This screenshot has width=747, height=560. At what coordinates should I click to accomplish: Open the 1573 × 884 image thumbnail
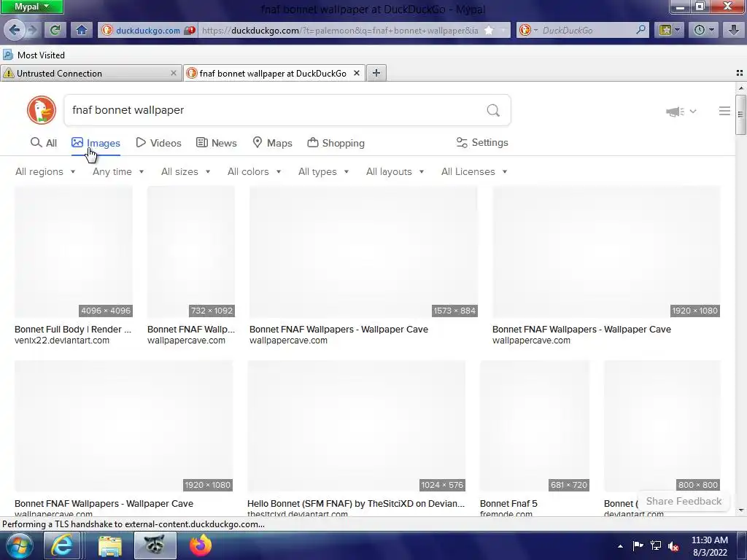[x=363, y=252]
